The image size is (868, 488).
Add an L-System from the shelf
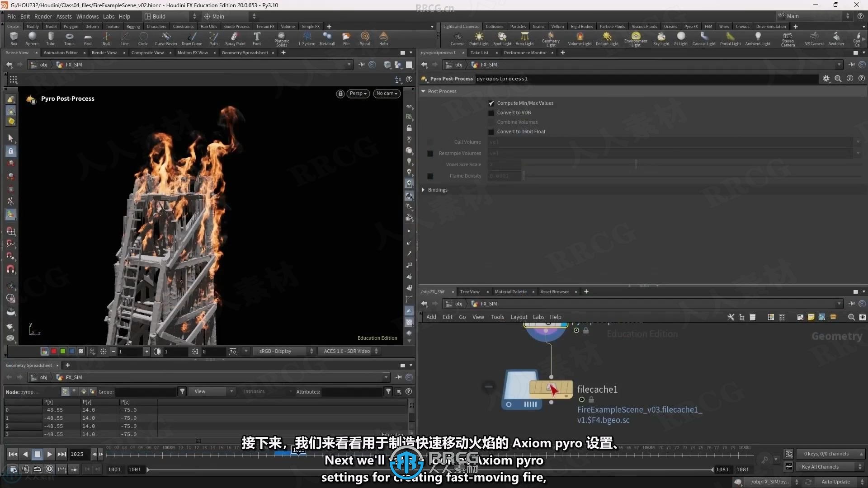click(307, 38)
